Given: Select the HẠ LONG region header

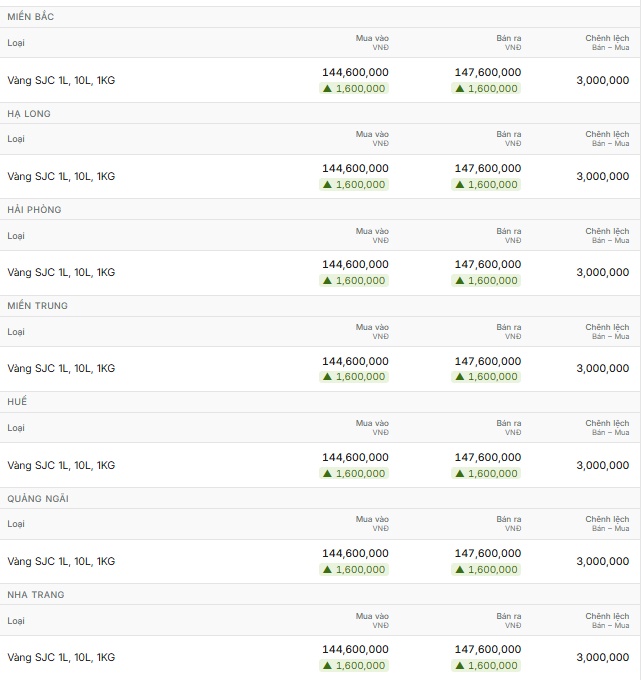Looking at the screenshot, I should 29,114.
